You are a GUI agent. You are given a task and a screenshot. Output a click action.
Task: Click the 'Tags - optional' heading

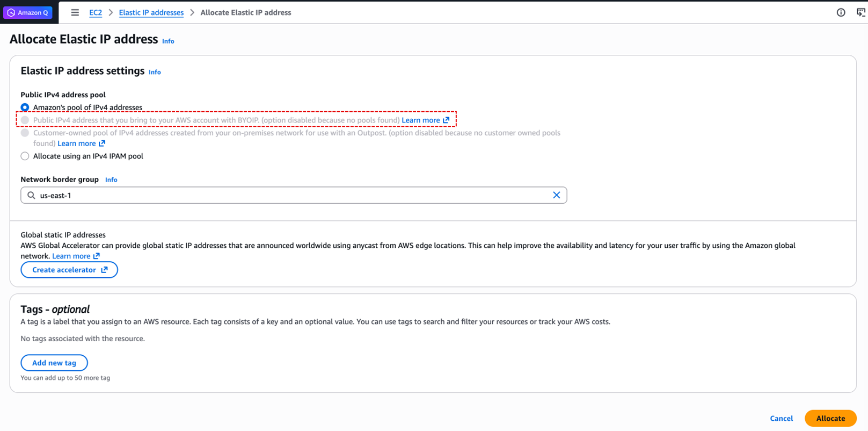tap(55, 309)
